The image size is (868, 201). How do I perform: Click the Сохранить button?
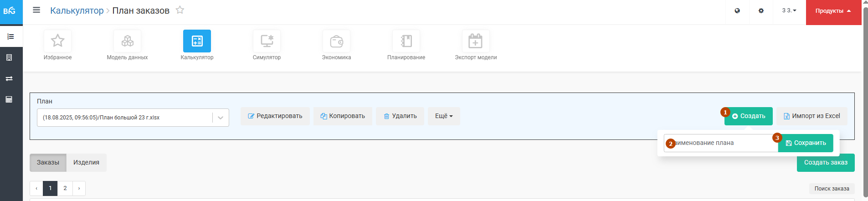coord(806,143)
